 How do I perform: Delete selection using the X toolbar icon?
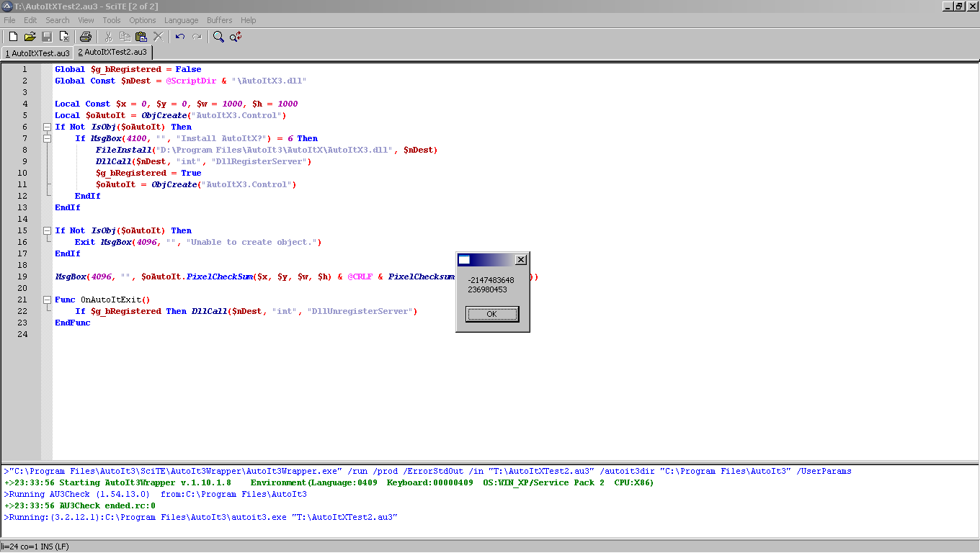[x=159, y=37]
